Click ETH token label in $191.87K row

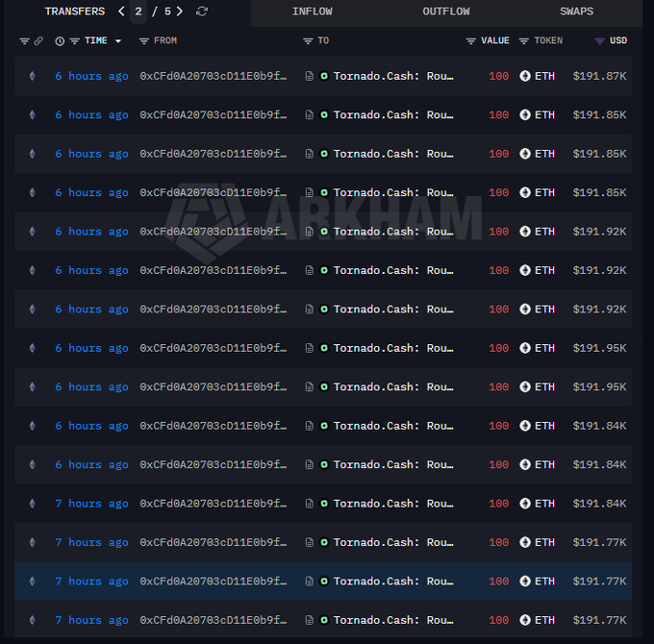(x=544, y=76)
